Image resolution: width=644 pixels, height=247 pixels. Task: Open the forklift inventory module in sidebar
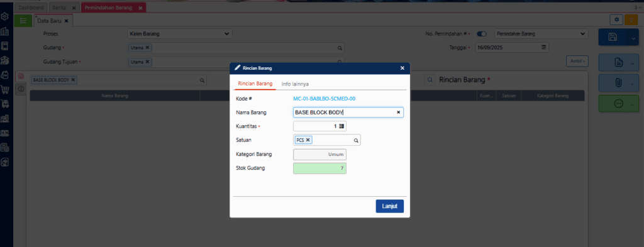click(5, 104)
